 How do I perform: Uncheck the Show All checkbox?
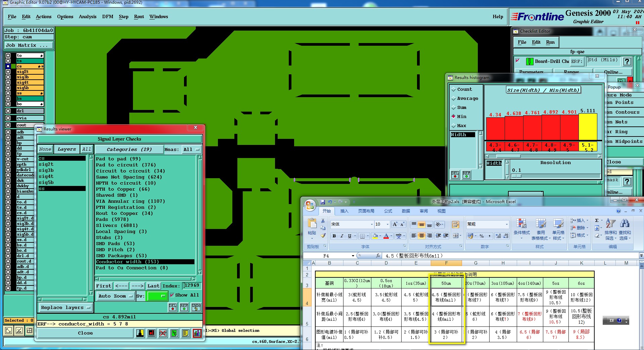click(x=172, y=295)
